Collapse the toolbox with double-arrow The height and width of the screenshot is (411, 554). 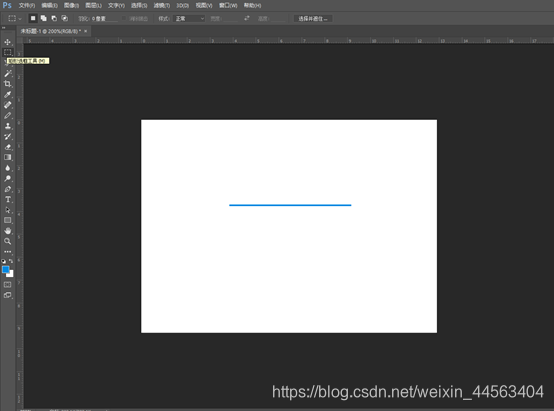tap(4, 28)
